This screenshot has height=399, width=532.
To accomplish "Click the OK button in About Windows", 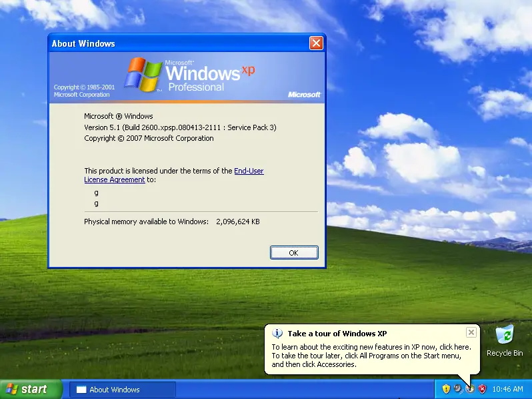I will (x=294, y=253).
